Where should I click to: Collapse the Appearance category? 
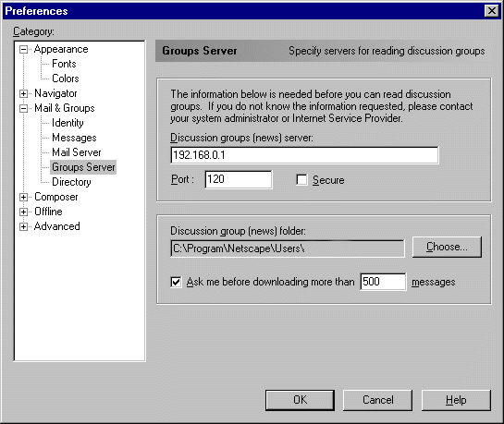[23, 50]
